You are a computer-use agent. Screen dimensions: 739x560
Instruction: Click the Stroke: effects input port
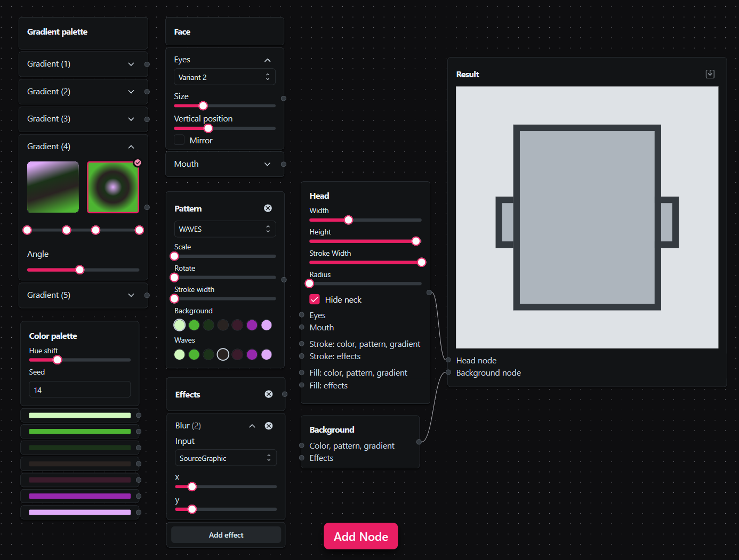tap(302, 356)
